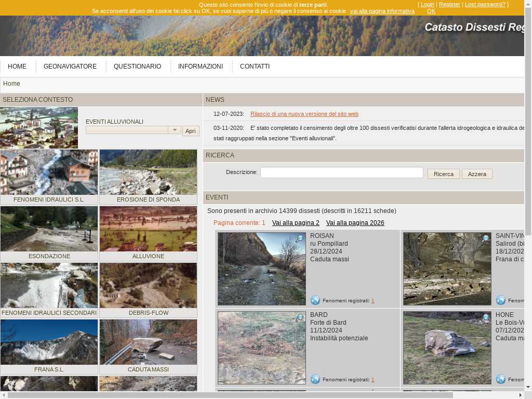This screenshot has height=399, width=532.
Task: Open the QUESTIONARIO menu item
Action: (x=137, y=66)
